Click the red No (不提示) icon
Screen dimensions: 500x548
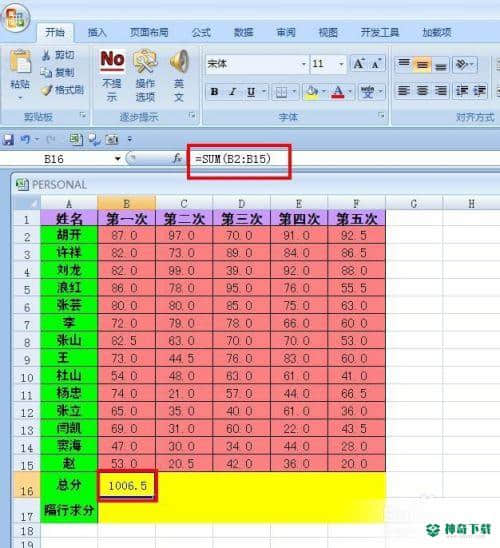click(x=113, y=60)
